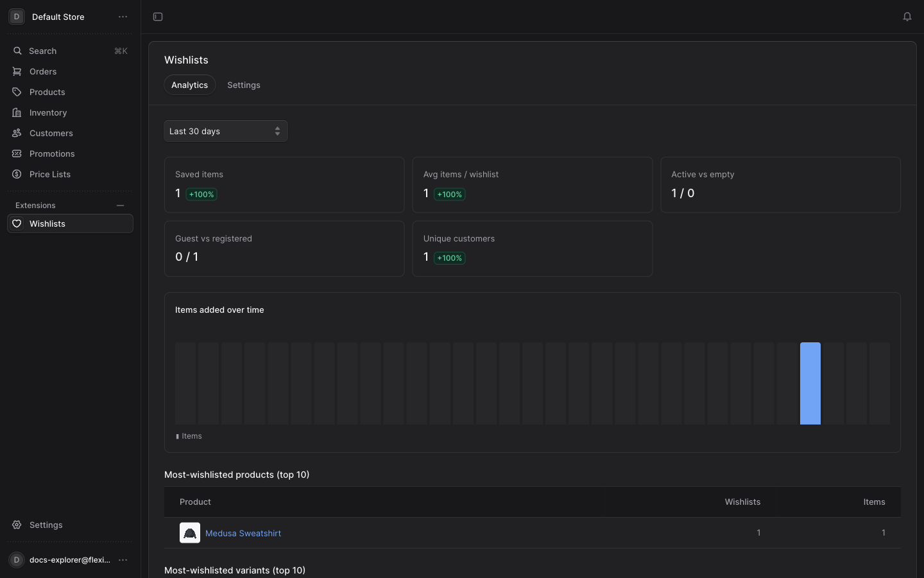Click the Search magnifier icon
This screenshot has width=924, height=578.
point(17,51)
